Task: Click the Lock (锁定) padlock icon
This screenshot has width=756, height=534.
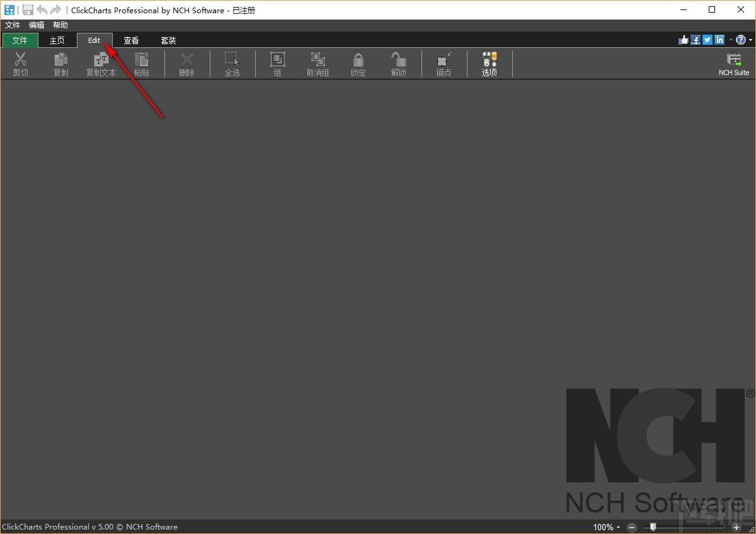Action: [358, 60]
